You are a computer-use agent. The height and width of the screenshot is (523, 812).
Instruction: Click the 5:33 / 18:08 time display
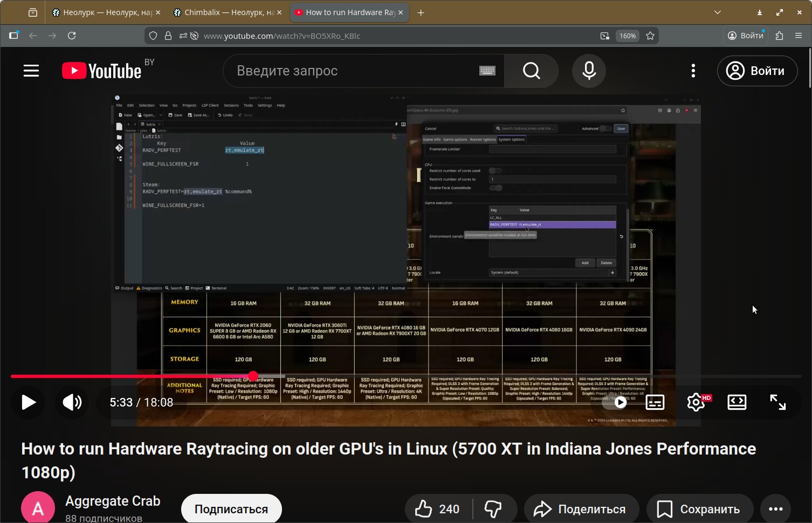(141, 402)
